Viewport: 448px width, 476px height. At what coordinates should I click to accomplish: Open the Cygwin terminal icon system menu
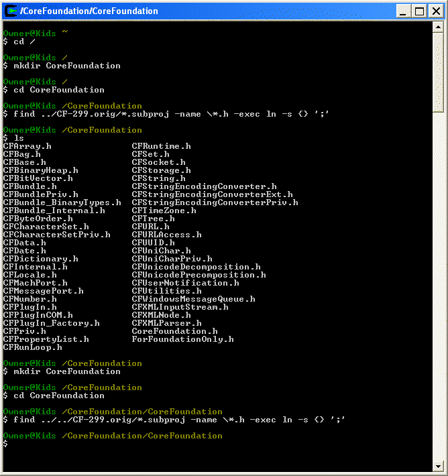pyautogui.click(x=11, y=11)
